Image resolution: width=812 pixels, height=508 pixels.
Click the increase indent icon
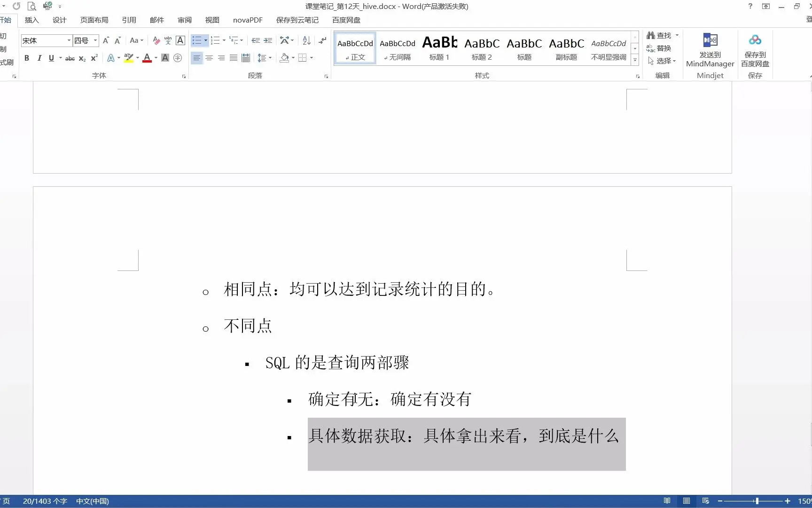pos(268,40)
